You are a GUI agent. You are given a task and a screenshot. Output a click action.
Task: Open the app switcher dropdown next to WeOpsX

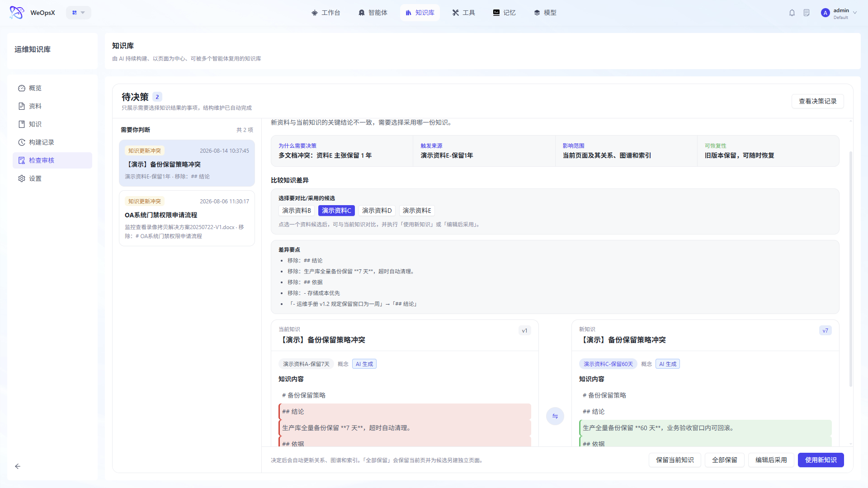click(79, 13)
